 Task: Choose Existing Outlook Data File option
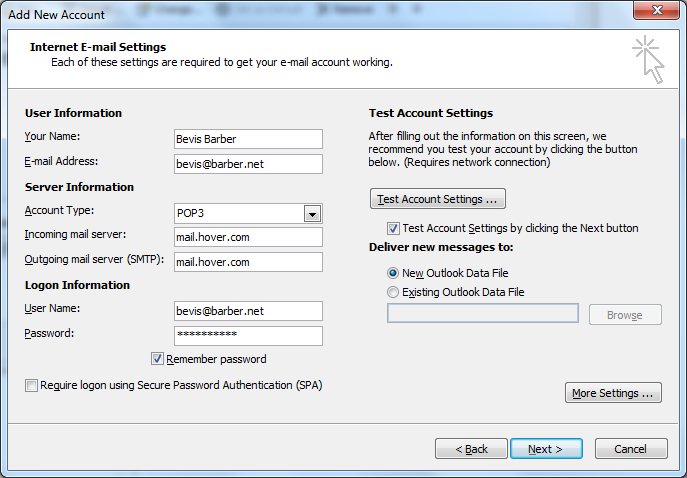pos(393,292)
